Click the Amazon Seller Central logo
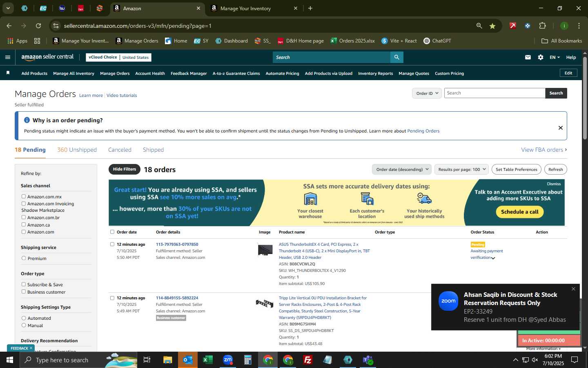 tap(47, 57)
